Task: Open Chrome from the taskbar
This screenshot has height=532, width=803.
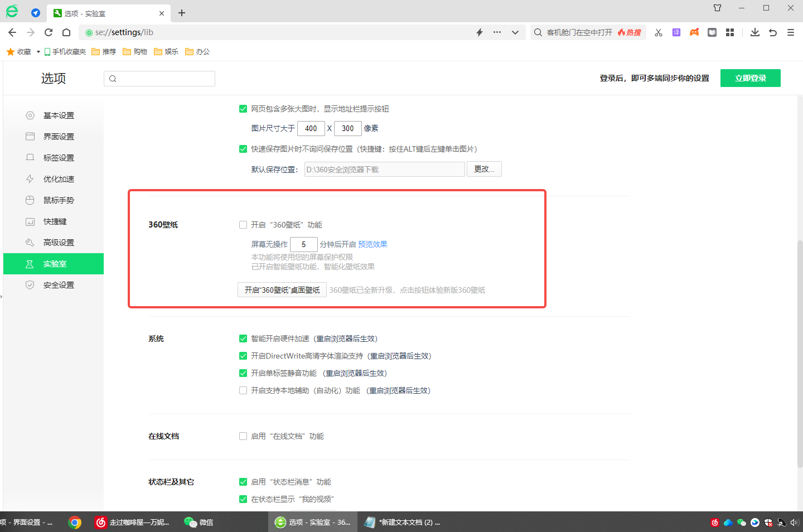Action: 75,523
